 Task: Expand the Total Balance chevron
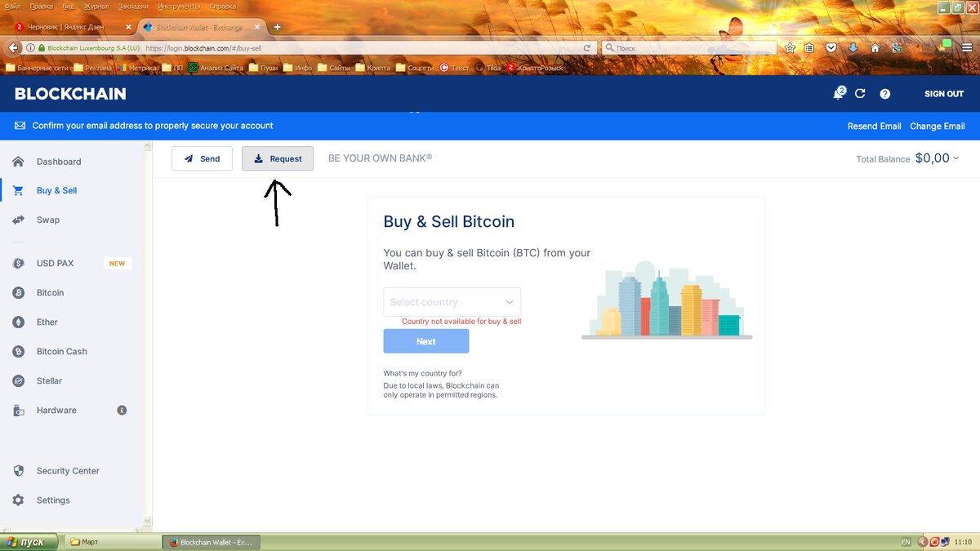pos(956,158)
